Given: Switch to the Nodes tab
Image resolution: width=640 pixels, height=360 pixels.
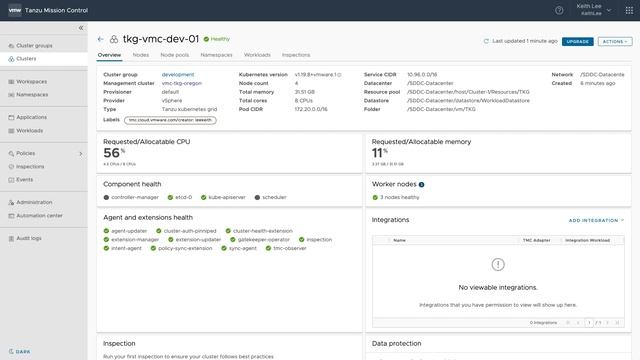Looking at the screenshot, I should pyautogui.click(x=141, y=55).
